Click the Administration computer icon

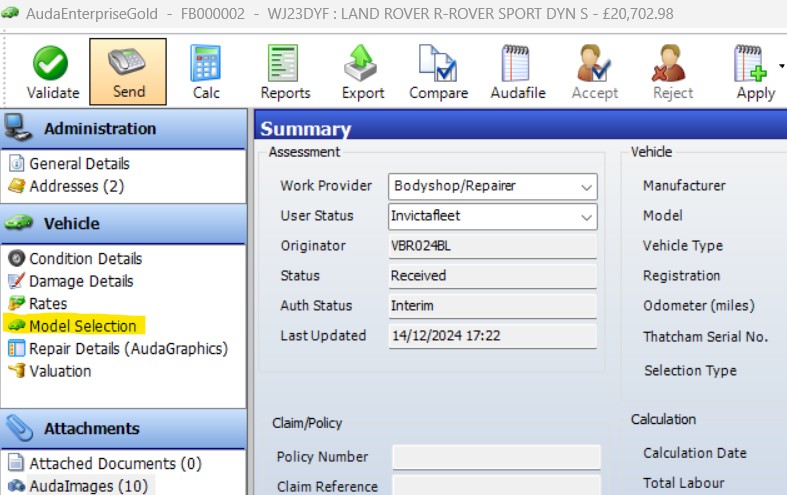click(18, 128)
